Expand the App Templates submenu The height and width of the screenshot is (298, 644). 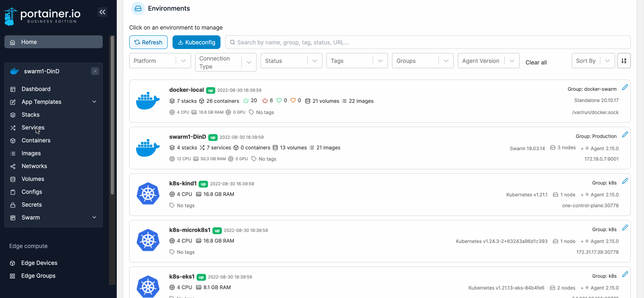point(94,102)
